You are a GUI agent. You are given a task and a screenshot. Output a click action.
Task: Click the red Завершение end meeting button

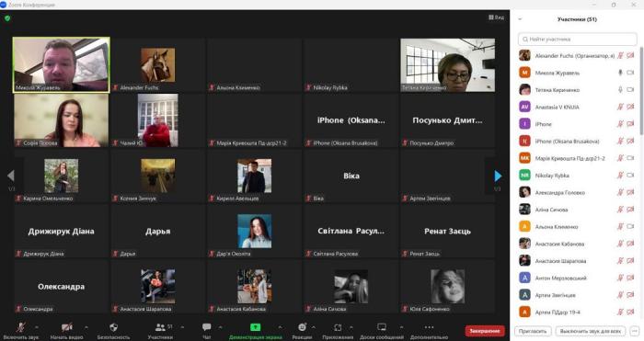coord(485,331)
